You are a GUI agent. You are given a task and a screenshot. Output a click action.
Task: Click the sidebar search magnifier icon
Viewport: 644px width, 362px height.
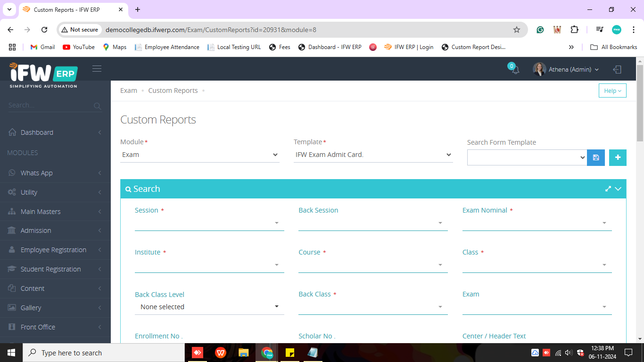98,106
